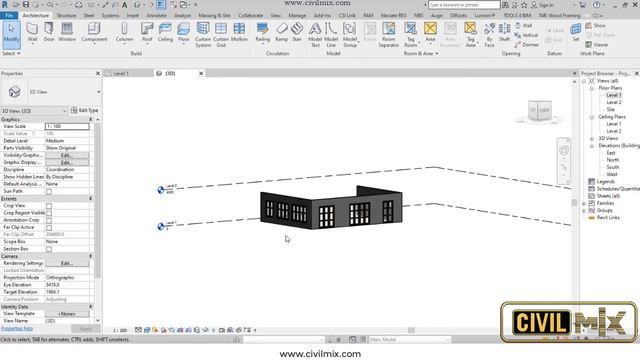Activate the Wall tool
640x360 pixels.
coord(32,33)
